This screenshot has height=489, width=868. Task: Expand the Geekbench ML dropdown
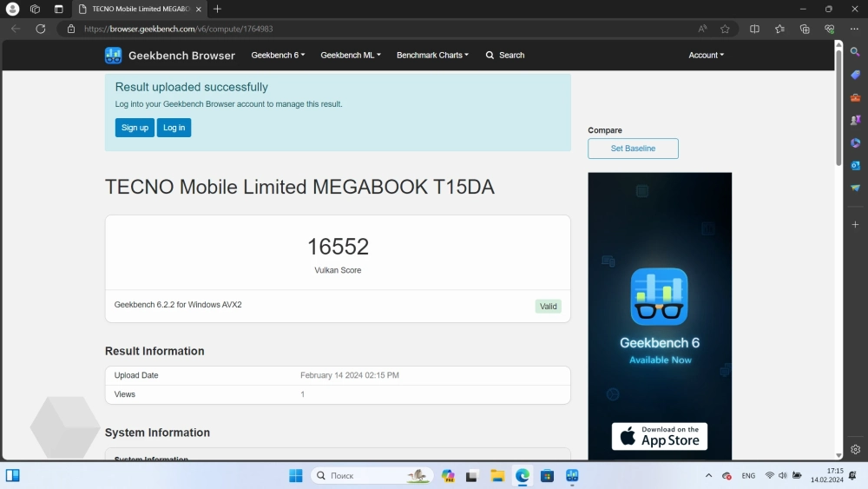point(351,55)
